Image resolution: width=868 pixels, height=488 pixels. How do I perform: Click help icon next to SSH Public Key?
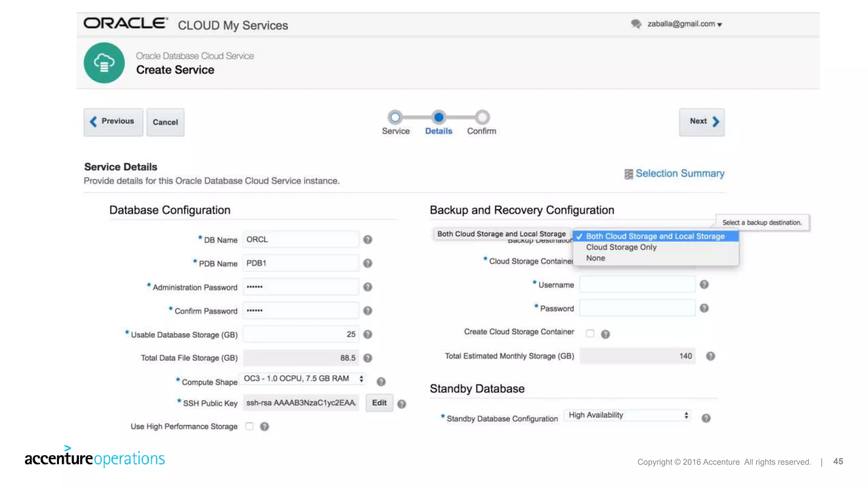402,404
